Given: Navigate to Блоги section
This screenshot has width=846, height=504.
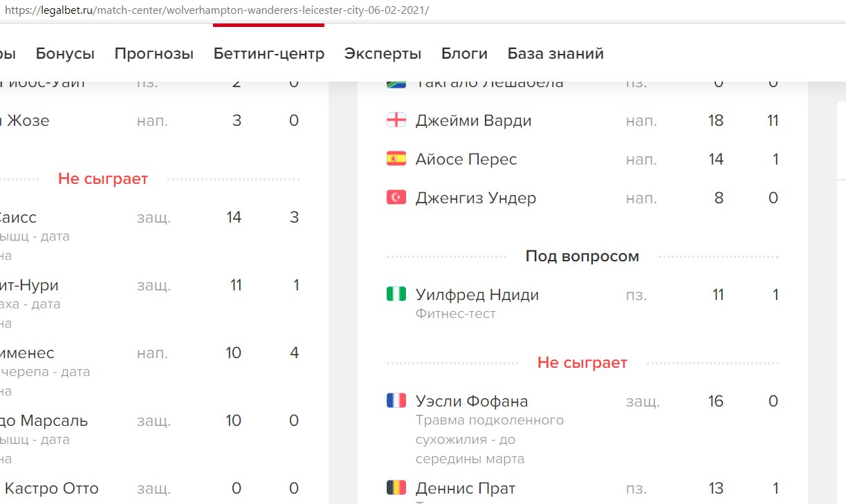Looking at the screenshot, I should pos(464,54).
